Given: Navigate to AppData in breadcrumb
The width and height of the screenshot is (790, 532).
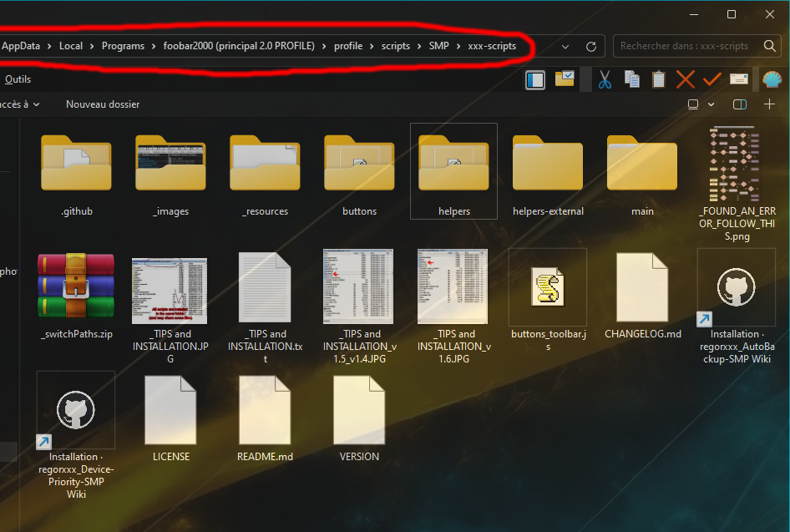Looking at the screenshot, I should [21, 46].
